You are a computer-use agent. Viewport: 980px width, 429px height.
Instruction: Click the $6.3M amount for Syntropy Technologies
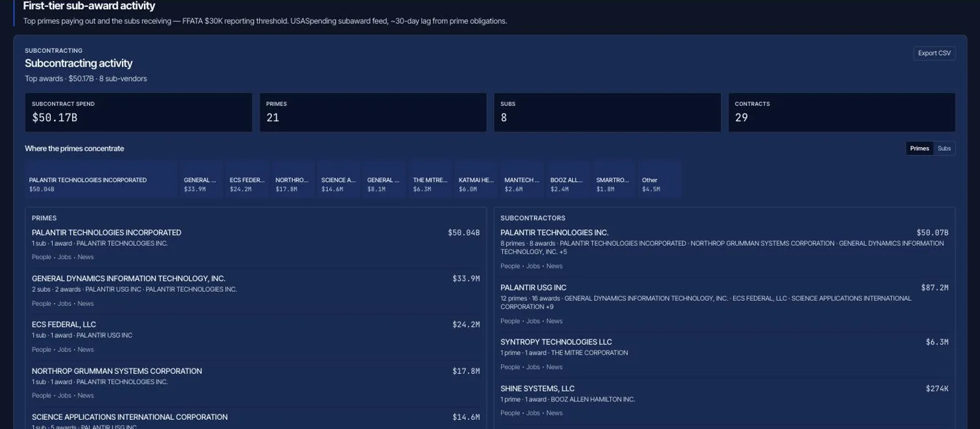pyautogui.click(x=937, y=343)
